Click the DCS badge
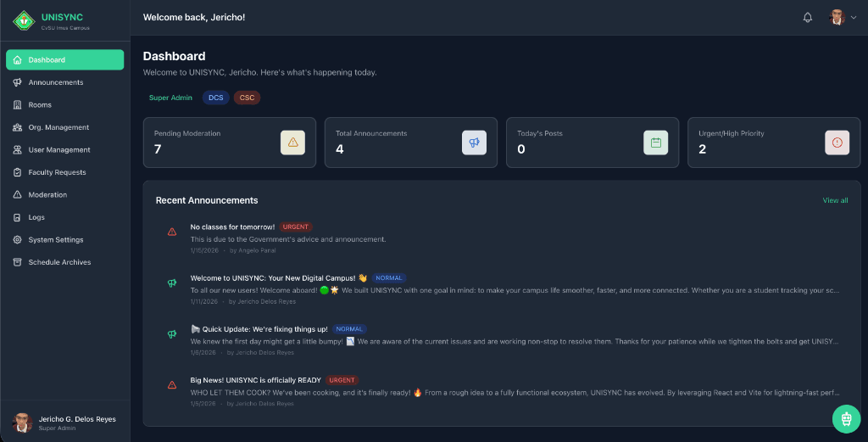Viewport: 868px width, 442px height. click(216, 98)
